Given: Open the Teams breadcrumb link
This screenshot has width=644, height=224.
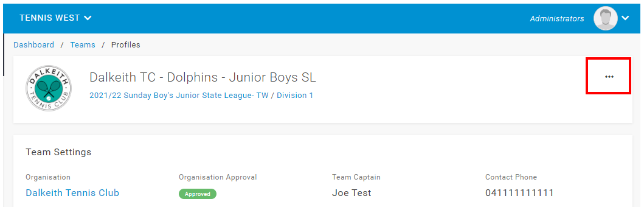Looking at the screenshot, I should coord(83,45).
